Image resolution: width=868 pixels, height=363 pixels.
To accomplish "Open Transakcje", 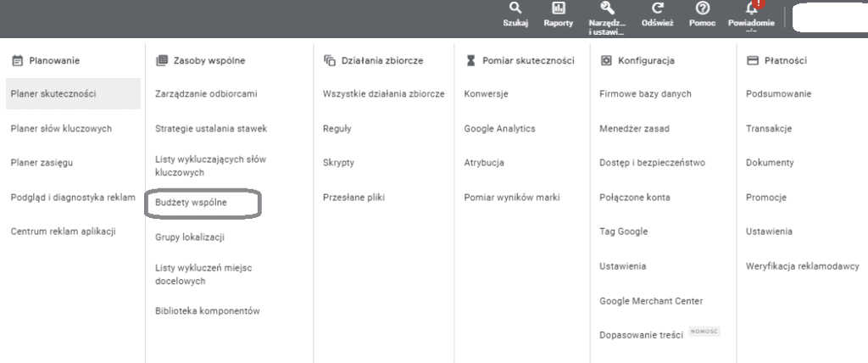I will point(769,129).
